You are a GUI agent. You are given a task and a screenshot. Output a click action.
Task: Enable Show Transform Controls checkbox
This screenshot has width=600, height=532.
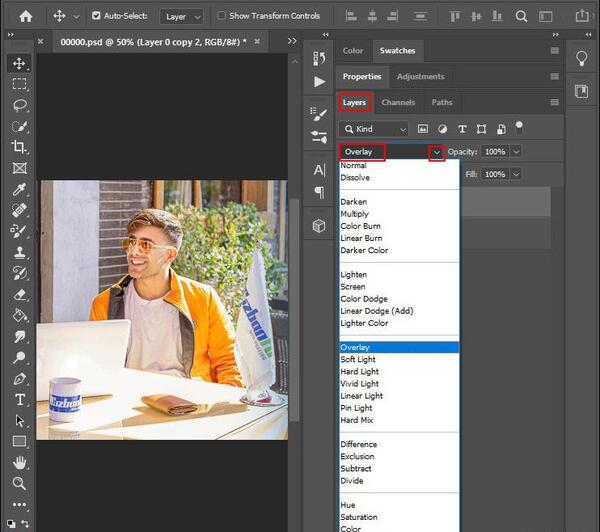221,16
